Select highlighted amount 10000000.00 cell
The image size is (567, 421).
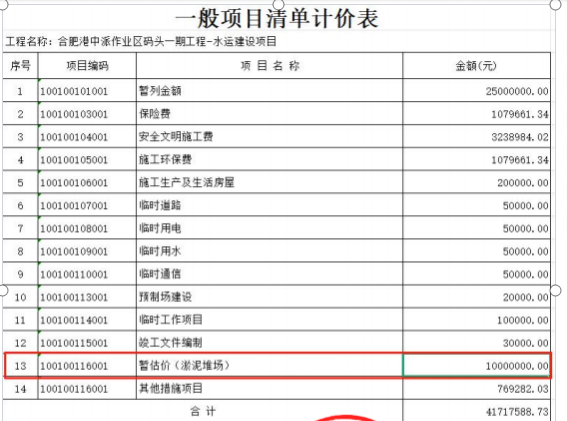point(476,365)
